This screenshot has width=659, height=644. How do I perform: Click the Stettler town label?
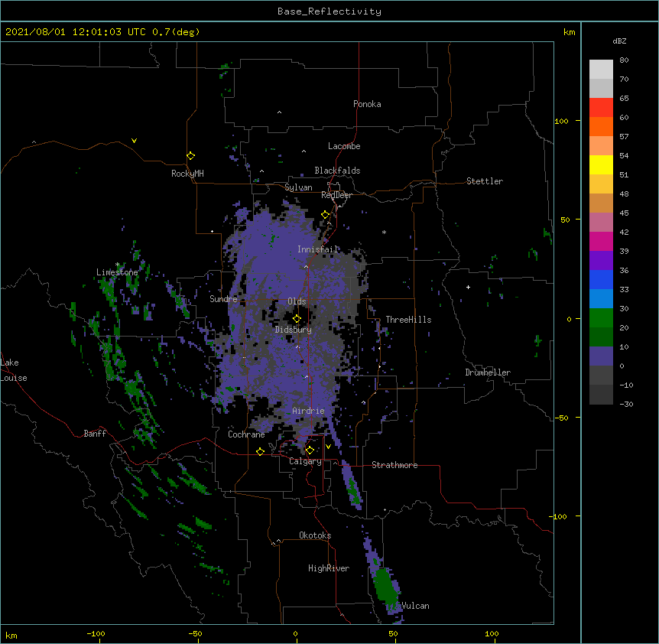click(x=485, y=181)
